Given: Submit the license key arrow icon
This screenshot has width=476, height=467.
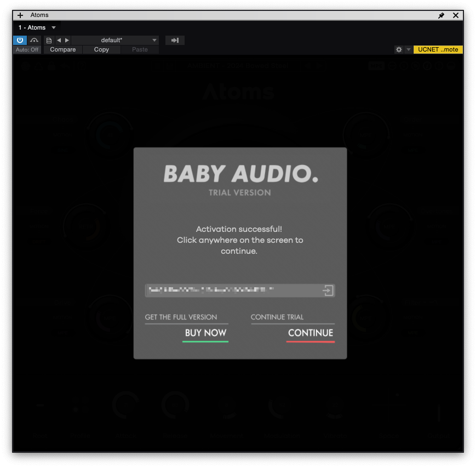Looking at the screenshot, I should point(328,291).
